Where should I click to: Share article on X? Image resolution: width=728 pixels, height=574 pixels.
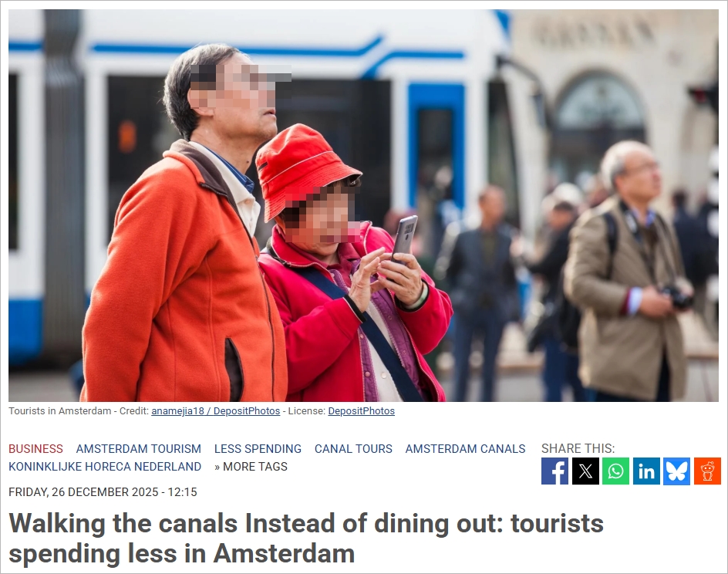tap(585, 471)
